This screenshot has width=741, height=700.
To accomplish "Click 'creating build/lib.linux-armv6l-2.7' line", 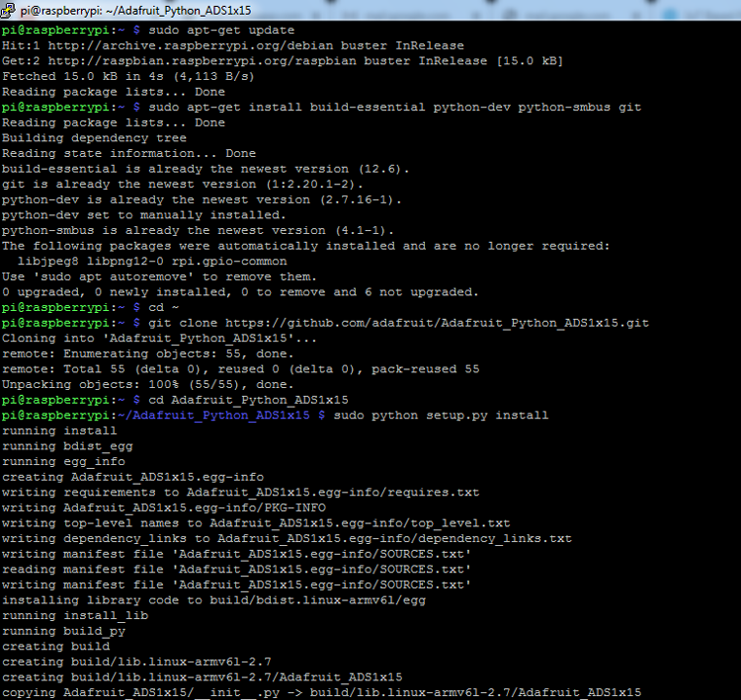I will pyautogui.click(x=136, y=661).
